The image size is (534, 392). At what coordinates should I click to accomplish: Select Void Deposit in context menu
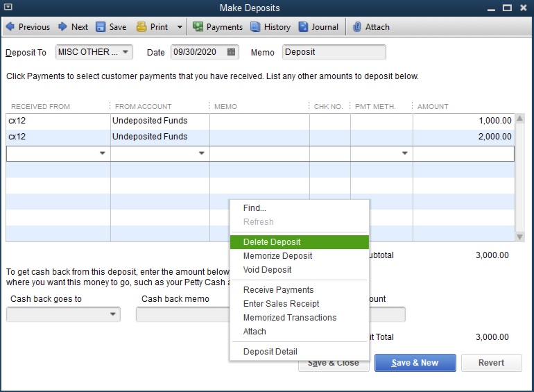[x=300, y=270]
